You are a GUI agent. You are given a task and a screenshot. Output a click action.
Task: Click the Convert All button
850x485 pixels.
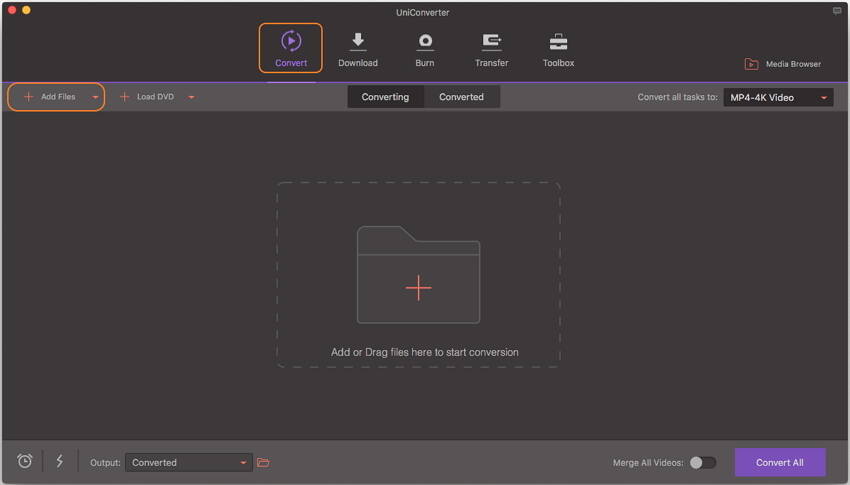coord(780,462)
